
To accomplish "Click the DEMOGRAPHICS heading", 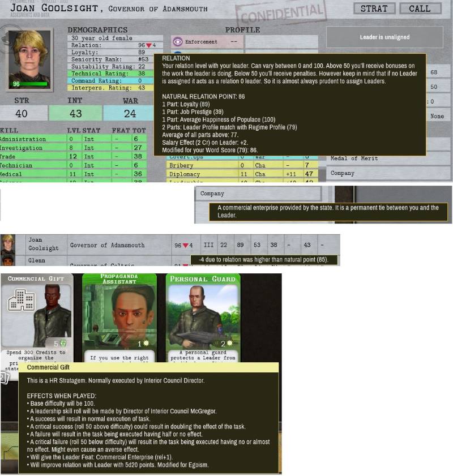I will [97, 30].
